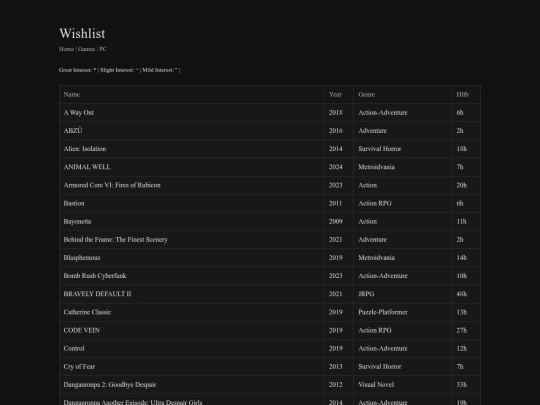Click the Puzzle-Platformer genre cell
Screen dimensions: 540x405
[x=383, y=312]
